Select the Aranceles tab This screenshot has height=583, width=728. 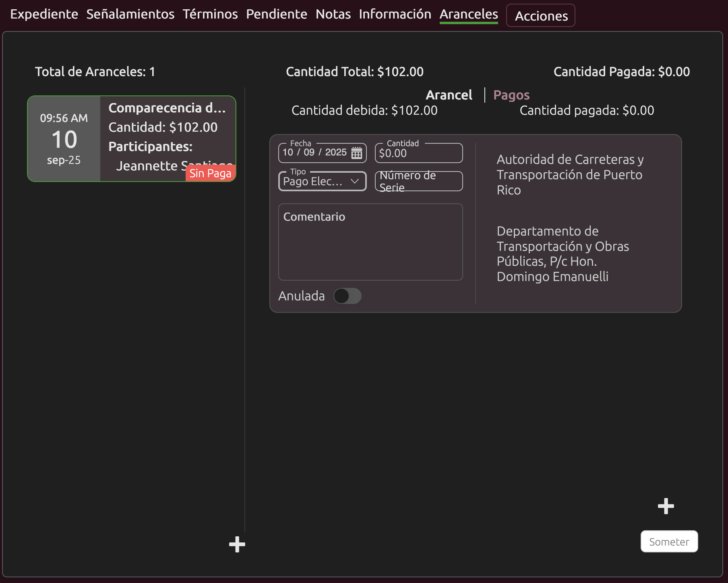(469, 14)
